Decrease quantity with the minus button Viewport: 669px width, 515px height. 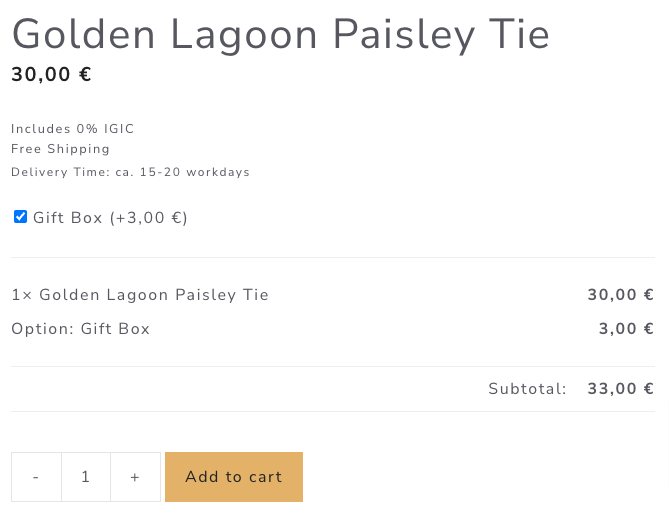click(x=36, y=477)
